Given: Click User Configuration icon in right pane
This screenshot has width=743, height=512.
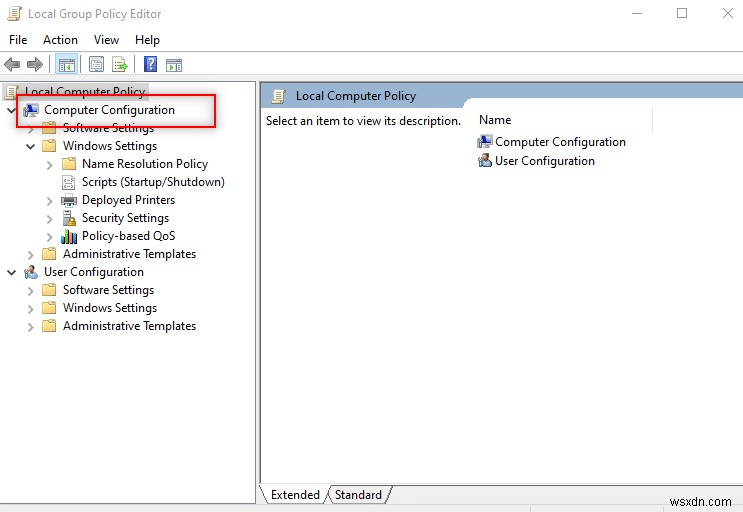Looking at the screenshot, I should [x=485, y=161].
